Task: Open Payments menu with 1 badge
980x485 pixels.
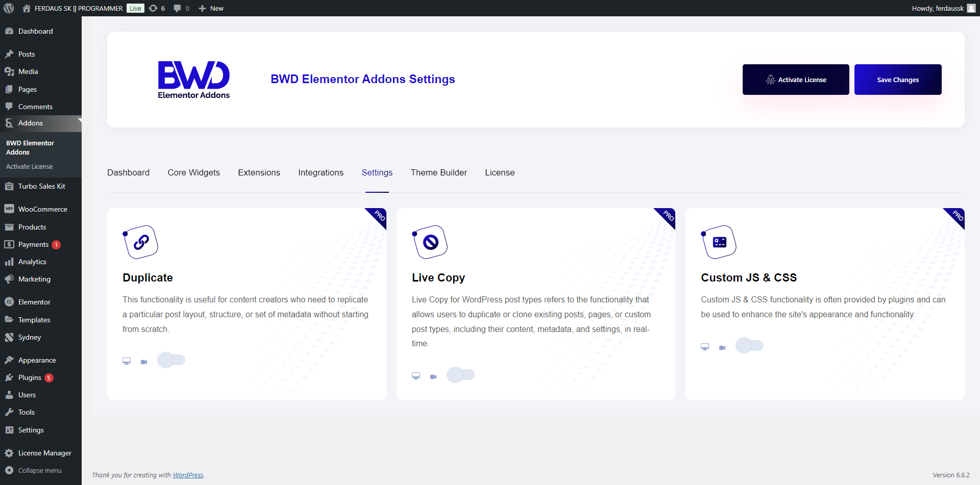Action: point(41,244)
